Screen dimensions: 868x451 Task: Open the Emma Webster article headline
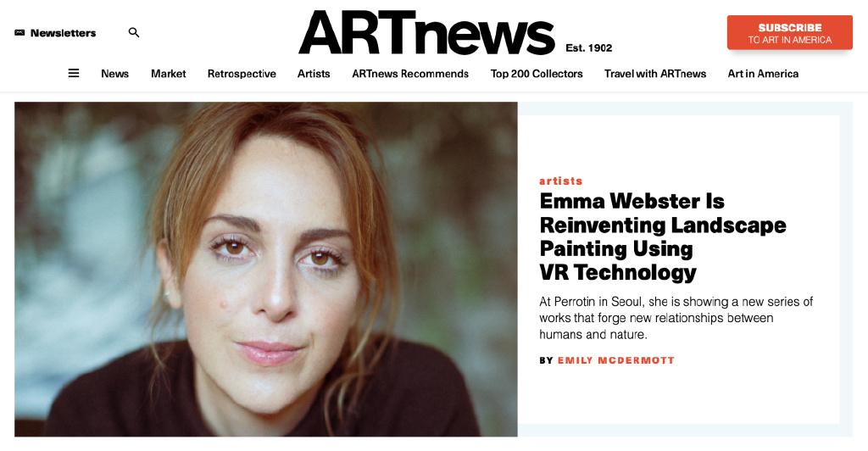click(x=663, y=237)
